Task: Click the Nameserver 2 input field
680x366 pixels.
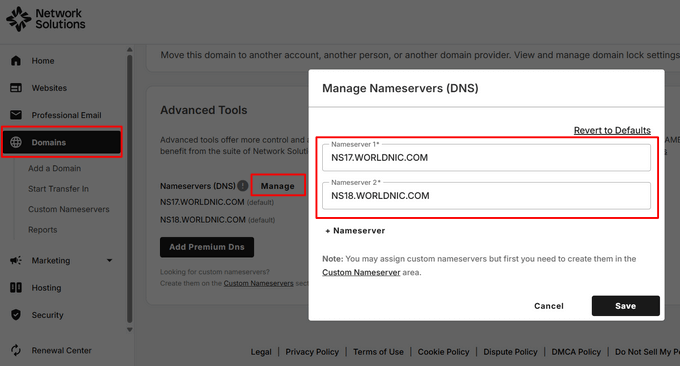Action: [486, 196]
